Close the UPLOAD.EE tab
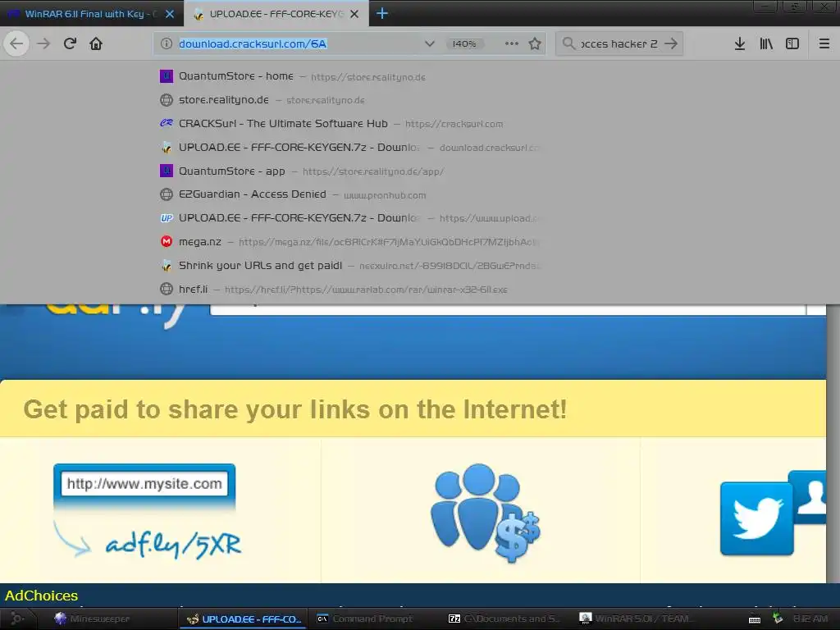This screenshot has height=630, width=840. [354, 14]
